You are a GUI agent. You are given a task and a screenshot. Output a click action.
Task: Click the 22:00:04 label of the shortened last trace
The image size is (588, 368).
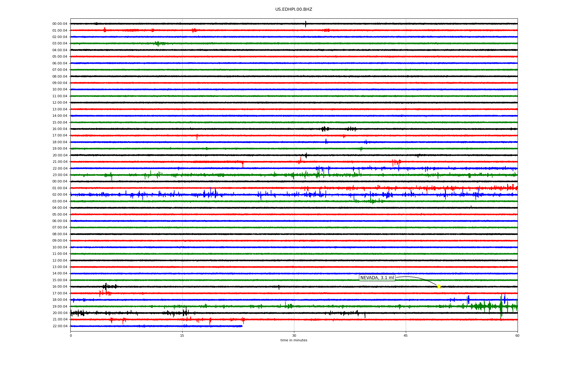click(x=60, y=326)
